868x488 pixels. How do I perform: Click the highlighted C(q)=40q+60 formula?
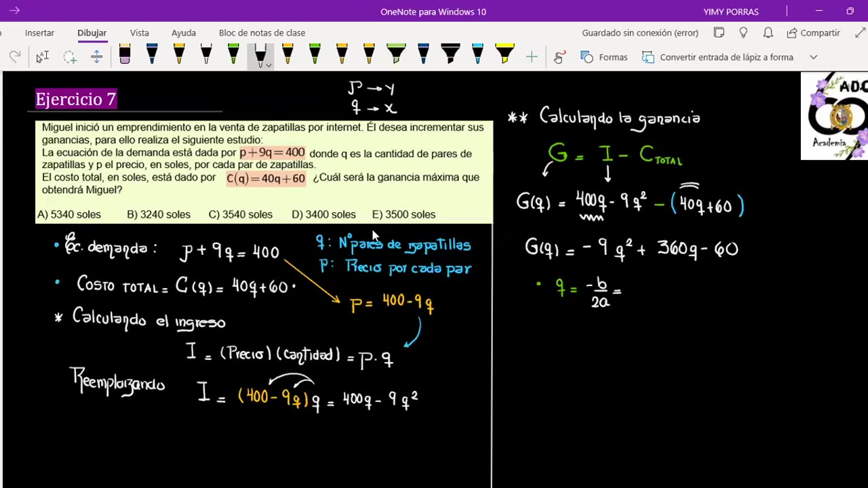(266, 179)
